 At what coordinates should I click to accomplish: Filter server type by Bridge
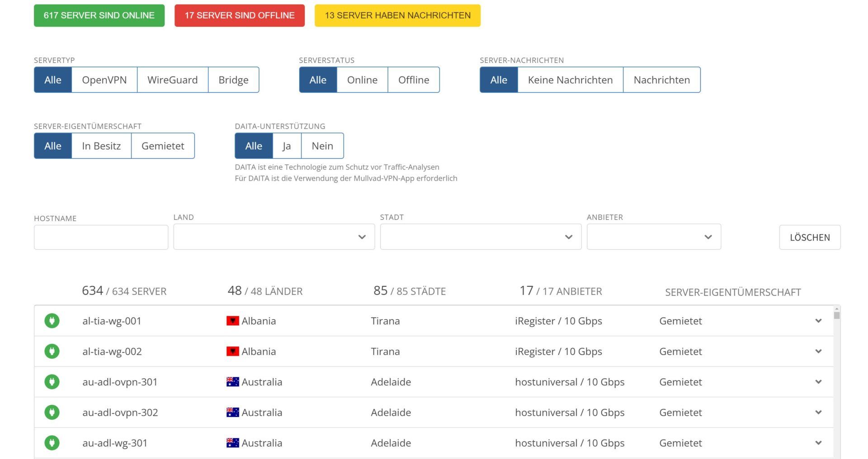pos(234,80)
